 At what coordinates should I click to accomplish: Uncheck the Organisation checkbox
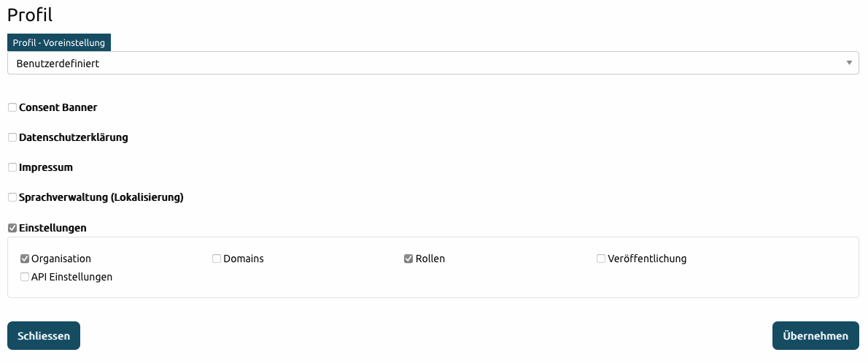(x=25, y=259)
